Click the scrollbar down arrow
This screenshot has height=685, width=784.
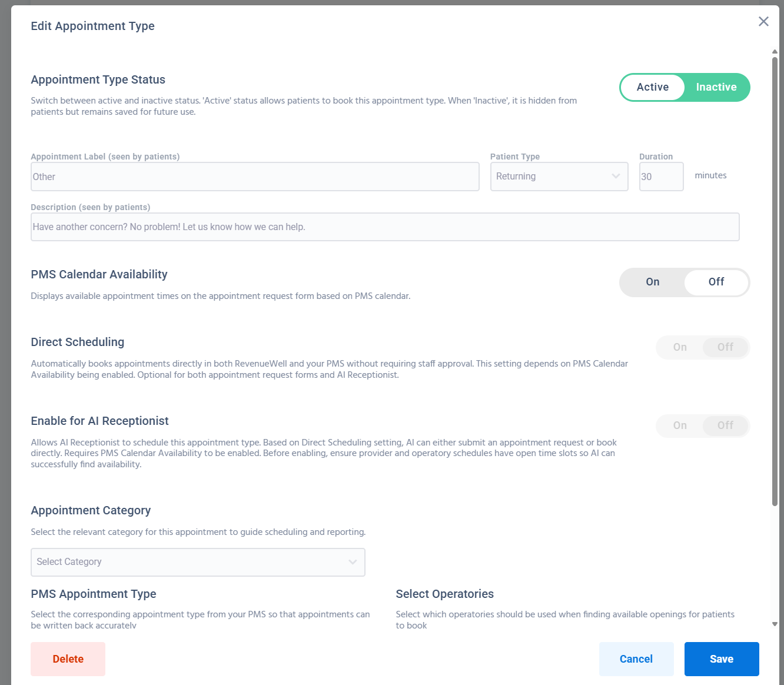[775, 624]
